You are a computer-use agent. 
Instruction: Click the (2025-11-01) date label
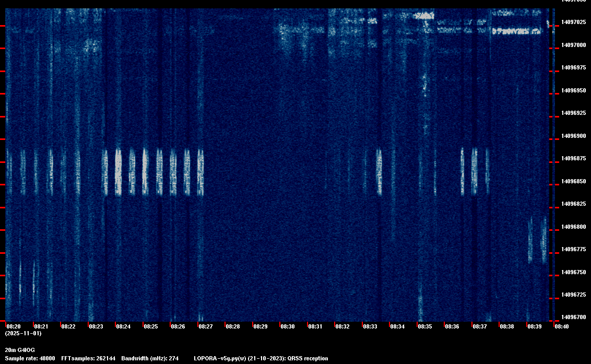pyautogui.click(x=23, y=333)
